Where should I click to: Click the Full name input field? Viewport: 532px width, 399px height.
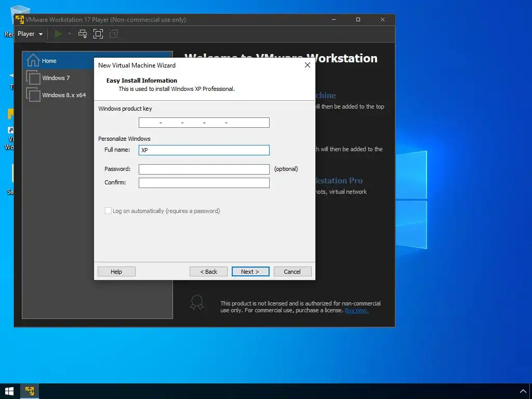(x=204, y=150)
